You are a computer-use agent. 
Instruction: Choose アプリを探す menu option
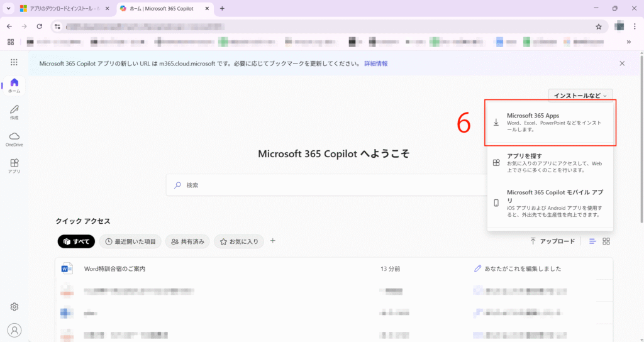tap(550, 163)
